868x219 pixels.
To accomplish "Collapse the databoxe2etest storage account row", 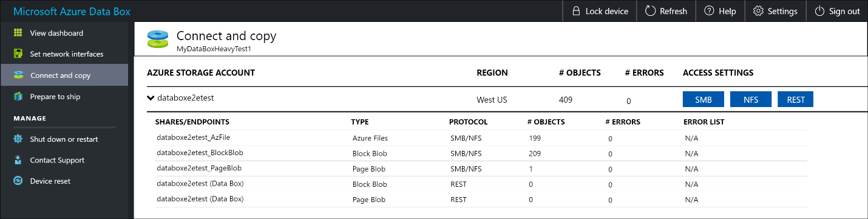I will coord(151,97).
